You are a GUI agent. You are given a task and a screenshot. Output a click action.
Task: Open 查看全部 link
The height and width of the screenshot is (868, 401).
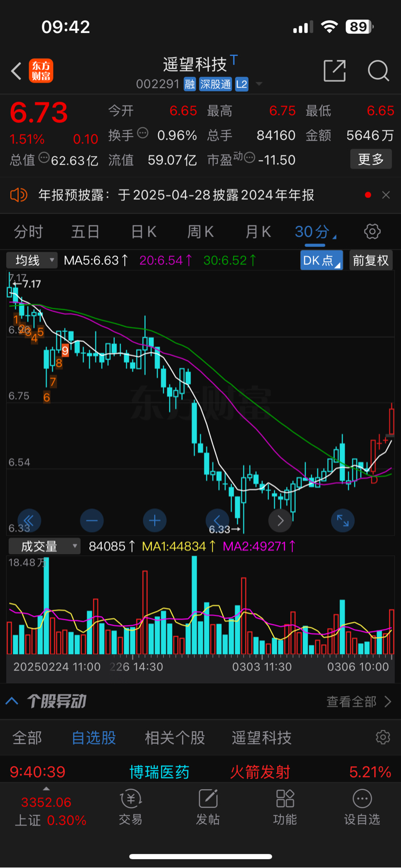pyautogui.click(x=359, y=701)
